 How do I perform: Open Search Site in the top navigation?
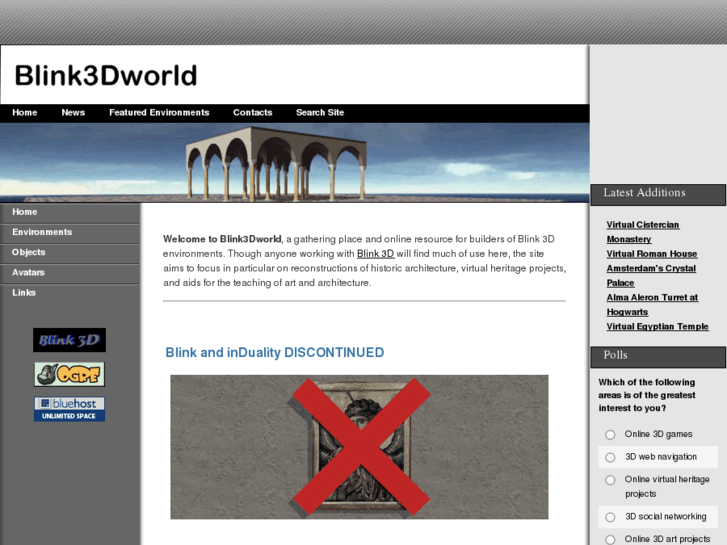320,113
